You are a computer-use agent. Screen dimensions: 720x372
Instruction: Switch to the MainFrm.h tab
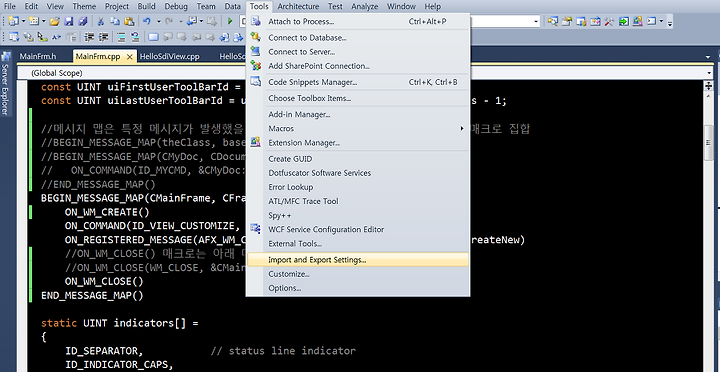tap(38, 56)
